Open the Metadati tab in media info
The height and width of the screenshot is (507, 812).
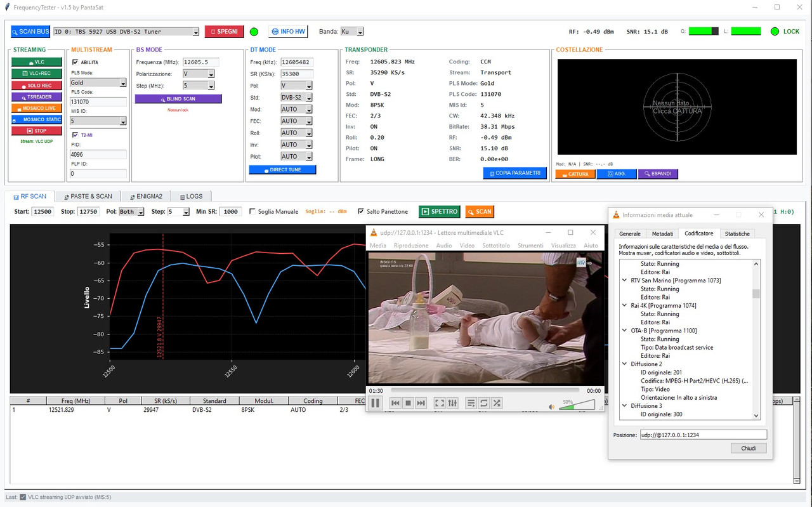(x=662, y=234)
